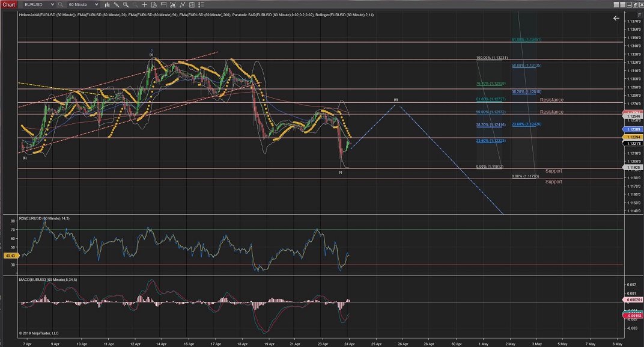The width and height of the screenshot is (644, 347).
Task: Open the data box document icon
Action: [154, 5]
